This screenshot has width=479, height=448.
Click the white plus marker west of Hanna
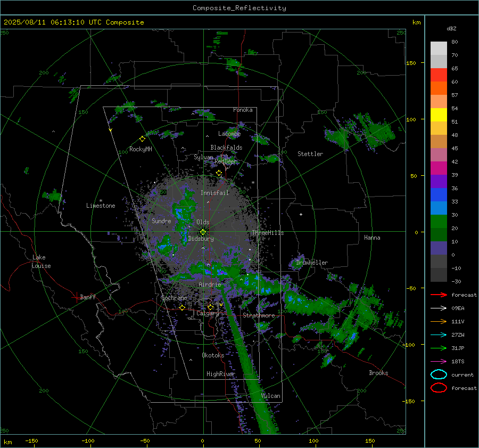[x=301, y=214]
